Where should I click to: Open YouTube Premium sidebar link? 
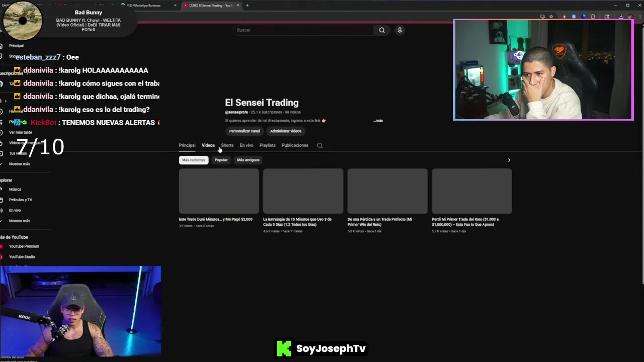click(x=24, y=246)
